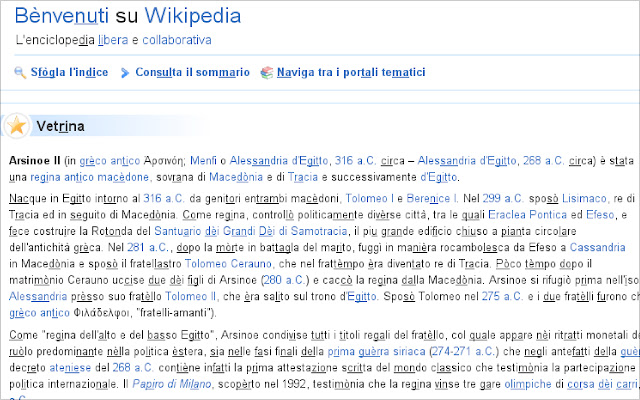Screen dimensions: 640x400
Task: Click the Wikipedia link in the heading
Action: point(193,16)
